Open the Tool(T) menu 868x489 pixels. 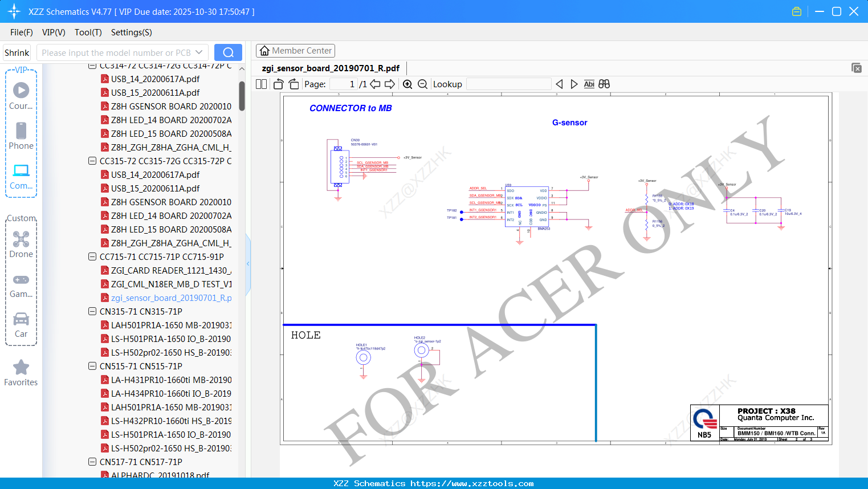click(x=88, y=32)
